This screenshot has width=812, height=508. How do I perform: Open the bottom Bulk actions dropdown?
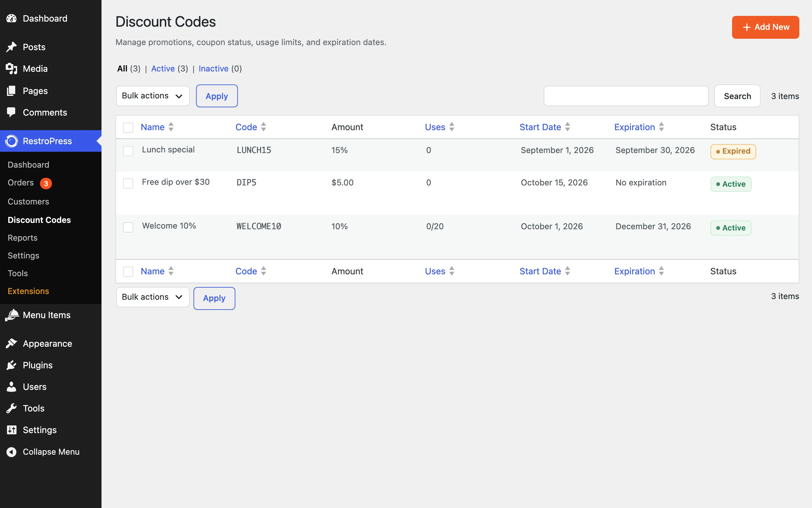[153, 297]
